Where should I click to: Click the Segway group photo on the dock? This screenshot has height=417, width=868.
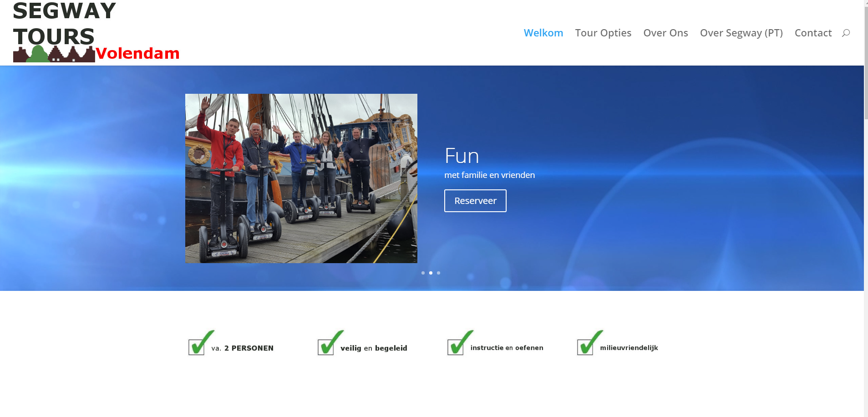click(301, 178)
